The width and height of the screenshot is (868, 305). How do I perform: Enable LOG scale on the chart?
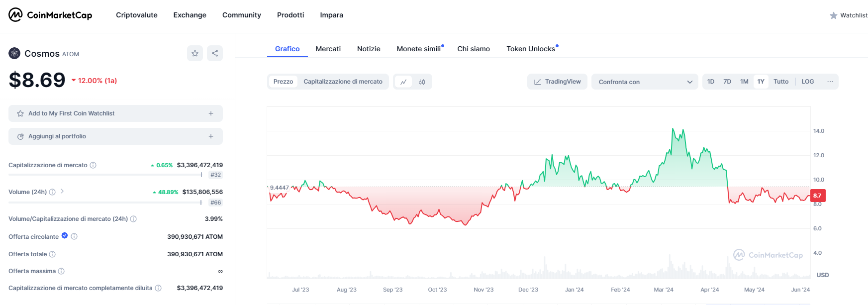[807, 82]
